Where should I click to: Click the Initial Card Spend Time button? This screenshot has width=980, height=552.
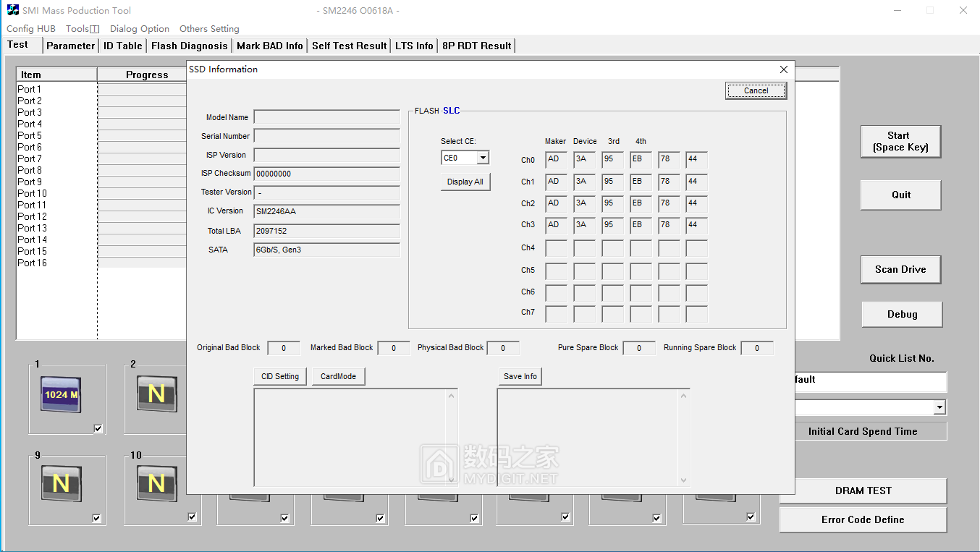click(x=863, y=431)
